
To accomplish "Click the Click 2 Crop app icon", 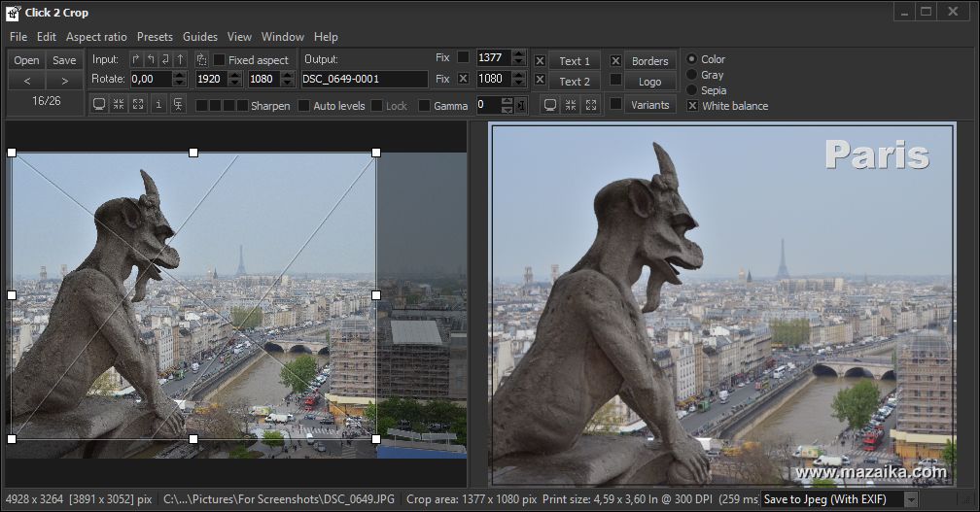I will click(x=12, y=12).
